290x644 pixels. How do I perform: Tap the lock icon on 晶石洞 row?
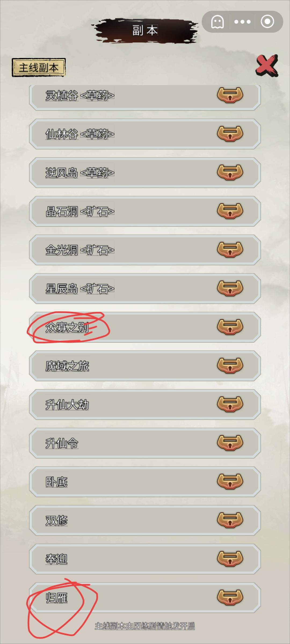(230, 211)
